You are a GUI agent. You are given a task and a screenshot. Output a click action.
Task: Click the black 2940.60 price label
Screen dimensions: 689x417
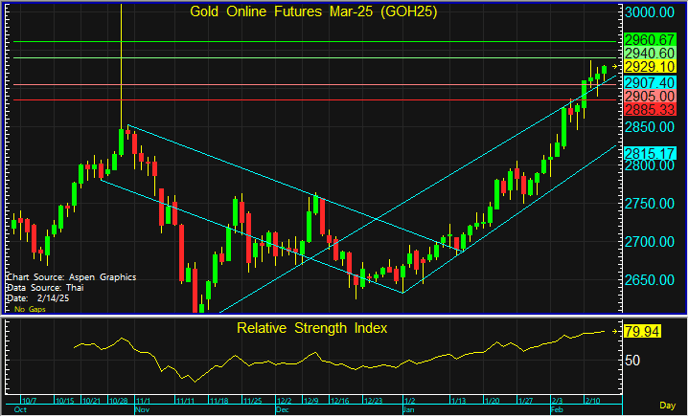coord(650,53)
